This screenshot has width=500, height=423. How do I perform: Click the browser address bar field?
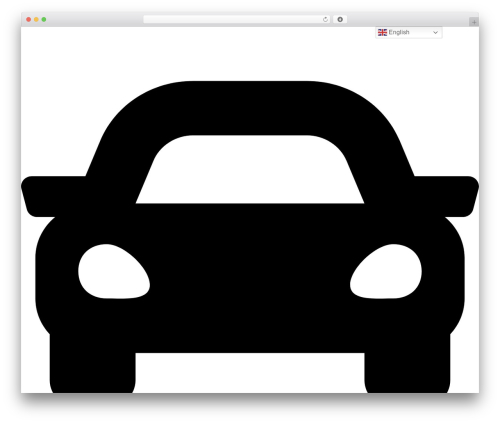coord(237,19)
